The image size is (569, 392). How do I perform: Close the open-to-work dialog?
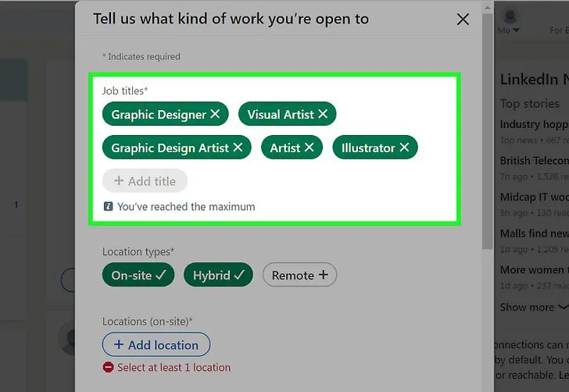tap(463, 20)
